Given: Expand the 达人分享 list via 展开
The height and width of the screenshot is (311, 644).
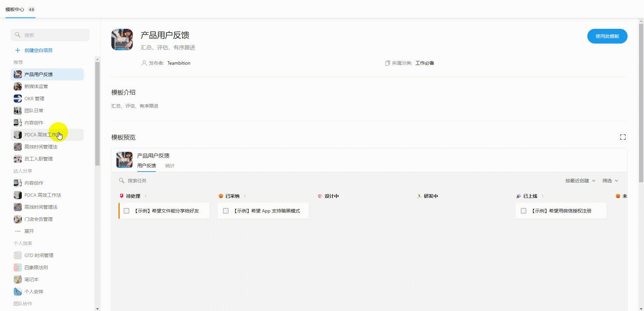Looking at the screenshot, I should (28, 231).
